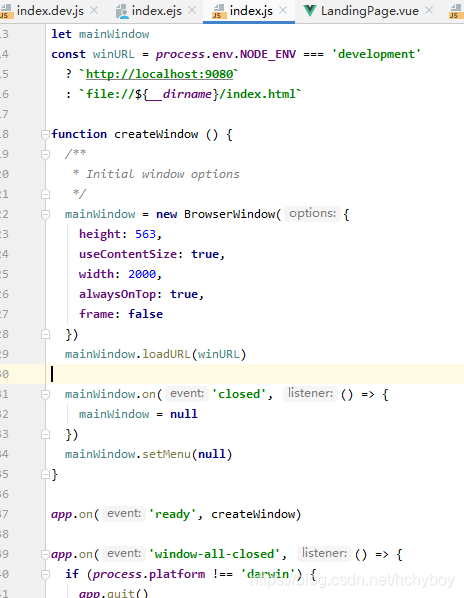
Task: Close the index.ejs tab
Action: (192, 11)
